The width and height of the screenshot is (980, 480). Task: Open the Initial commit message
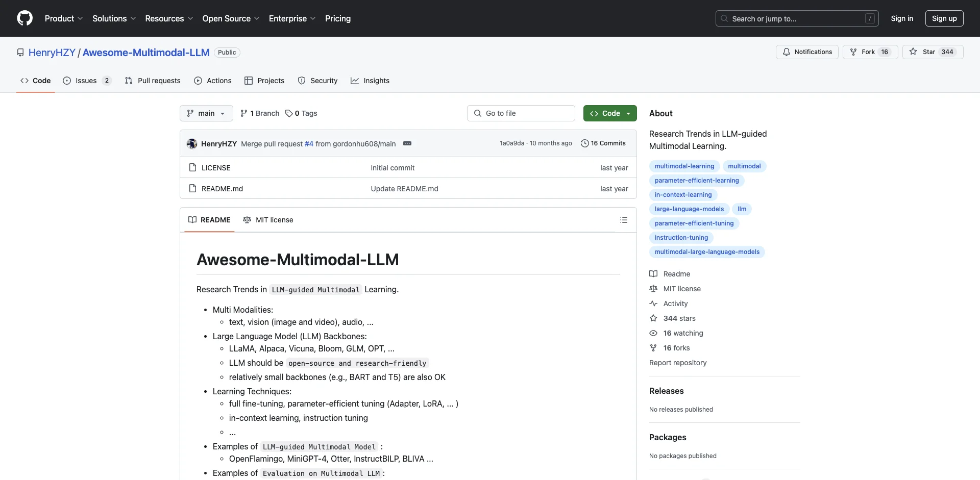(x=393, y=168)
